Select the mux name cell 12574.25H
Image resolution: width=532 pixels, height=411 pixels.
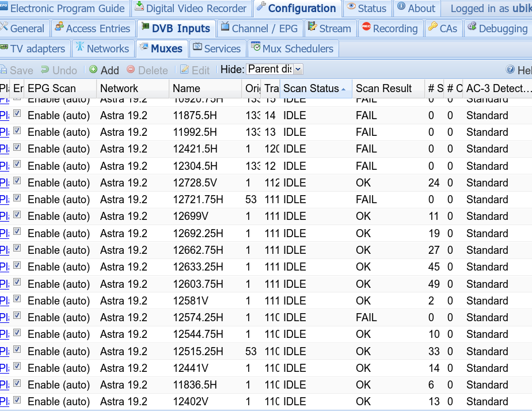(198, 317)
